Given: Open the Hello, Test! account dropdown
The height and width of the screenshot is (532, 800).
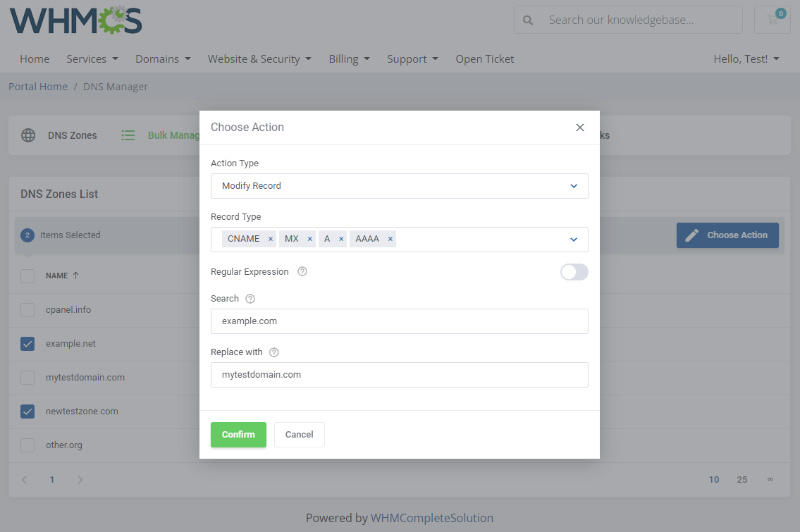Looking at the screenshot, I should [x=746, y=58].
